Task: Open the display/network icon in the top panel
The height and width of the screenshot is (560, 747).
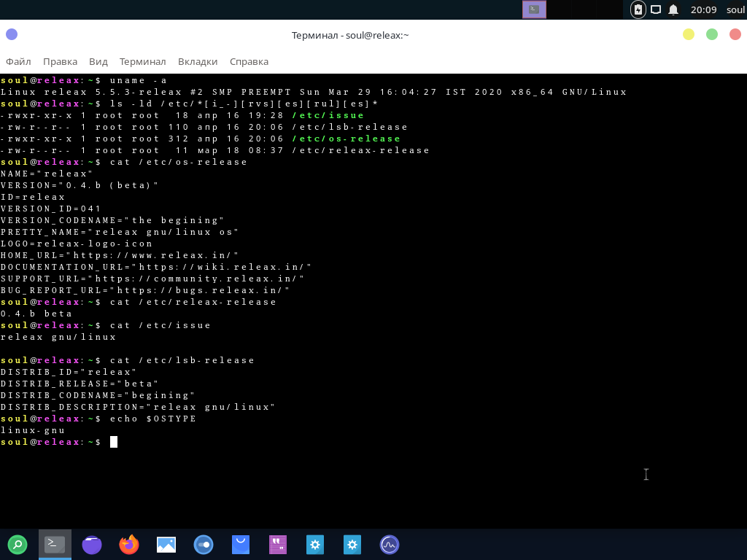Action: (x=656, y=9)
